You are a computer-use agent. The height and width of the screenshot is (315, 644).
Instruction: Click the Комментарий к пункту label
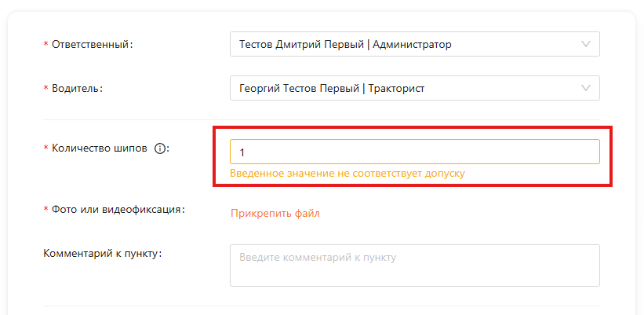click(x=103, y=253)
